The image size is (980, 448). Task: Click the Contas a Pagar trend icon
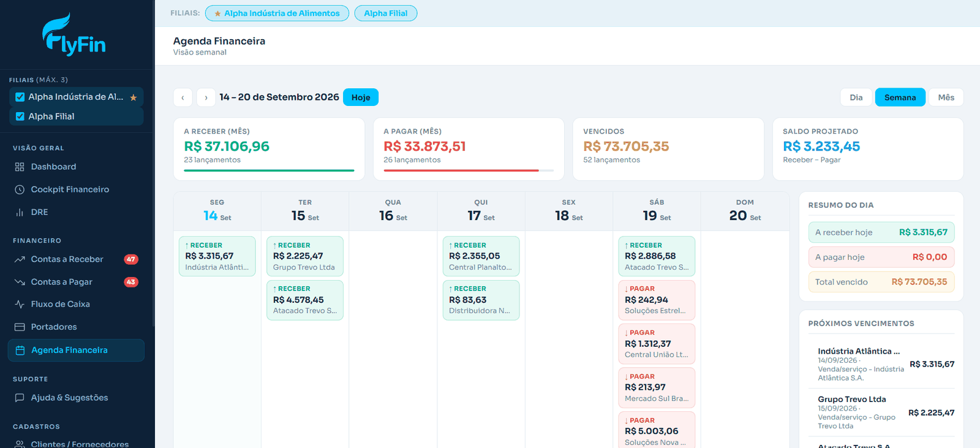pyautogui.click(x=20, y=282)
